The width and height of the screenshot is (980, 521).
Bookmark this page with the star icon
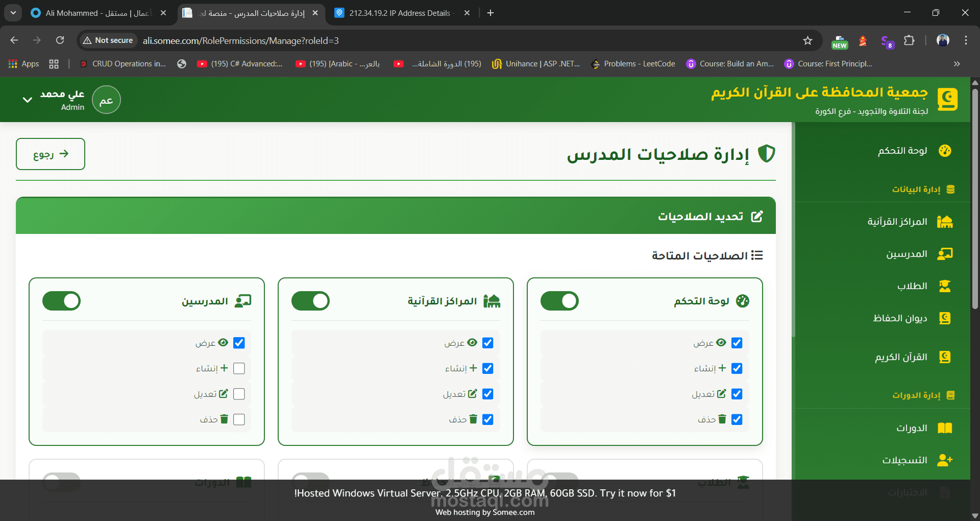[x=807, y=40]
